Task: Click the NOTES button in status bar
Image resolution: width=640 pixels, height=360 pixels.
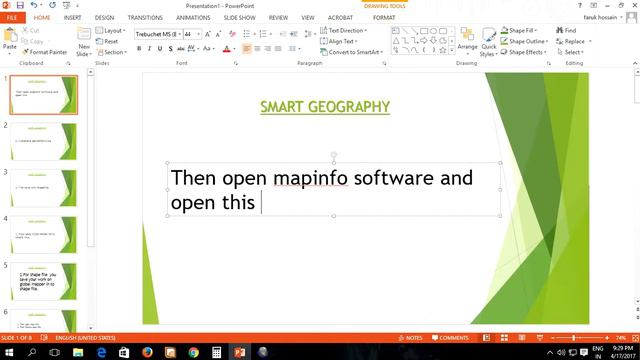Action: (x=410, y=338)
